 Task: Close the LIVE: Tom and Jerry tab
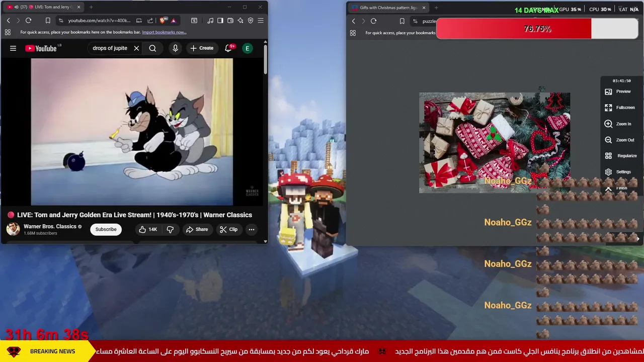pos(78,7)
